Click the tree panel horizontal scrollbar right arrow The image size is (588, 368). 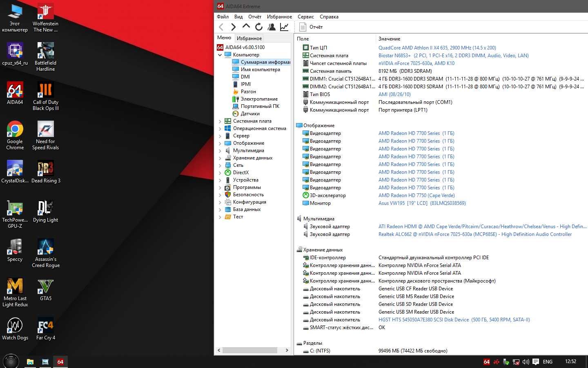click(287, 350)
